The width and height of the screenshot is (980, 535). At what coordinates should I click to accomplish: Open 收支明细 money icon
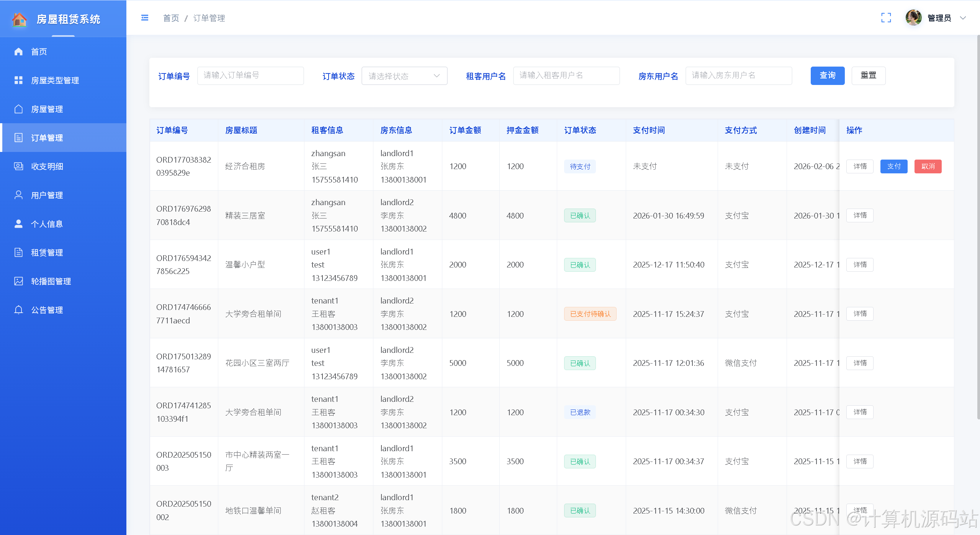click(x=18, y=166)
